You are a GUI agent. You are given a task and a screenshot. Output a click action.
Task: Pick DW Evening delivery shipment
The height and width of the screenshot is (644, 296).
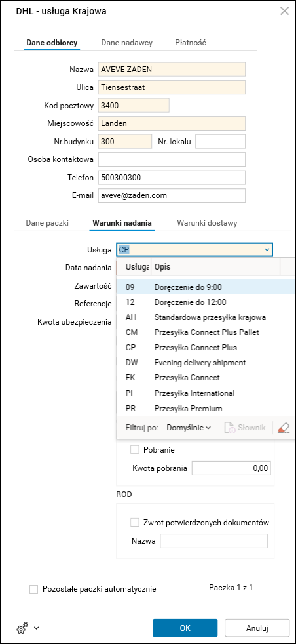pos(206,363)
